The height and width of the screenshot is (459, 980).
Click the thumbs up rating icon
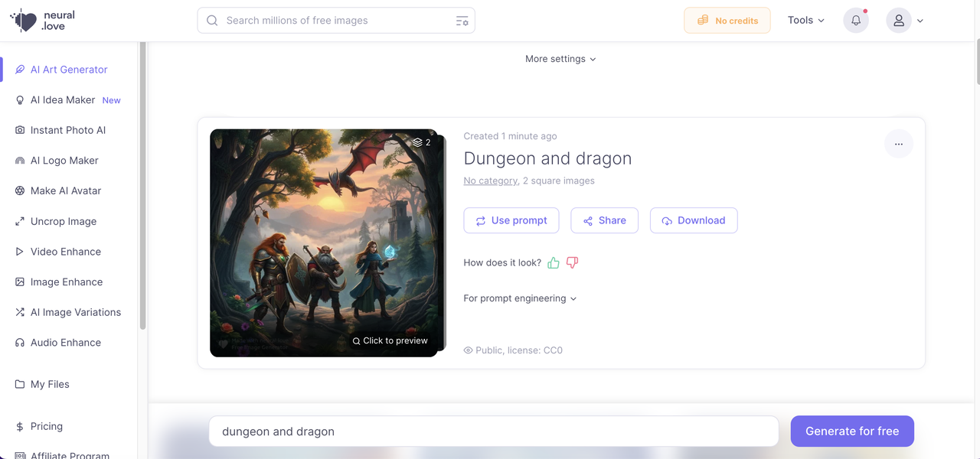pyautogui.click(x=554, y=262)
